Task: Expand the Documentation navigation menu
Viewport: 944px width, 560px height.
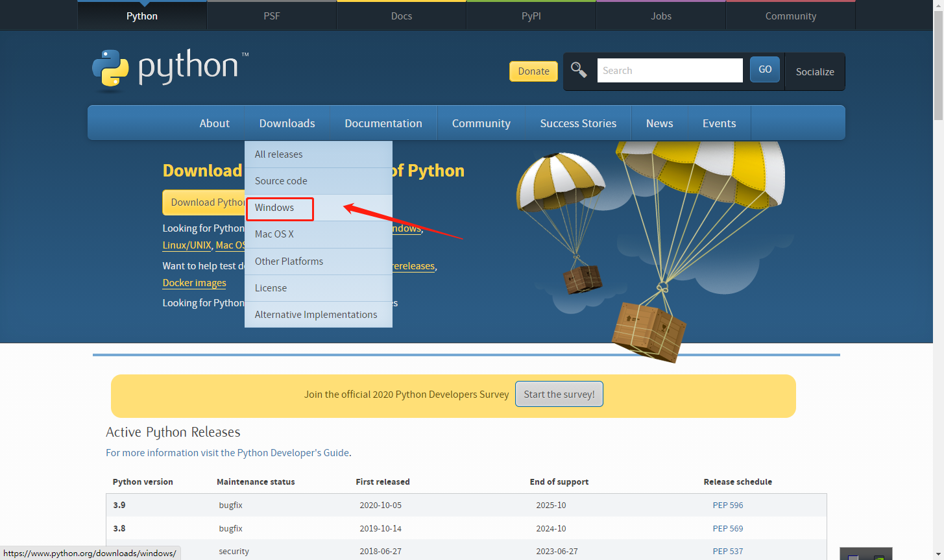Action: coord(383,123)
